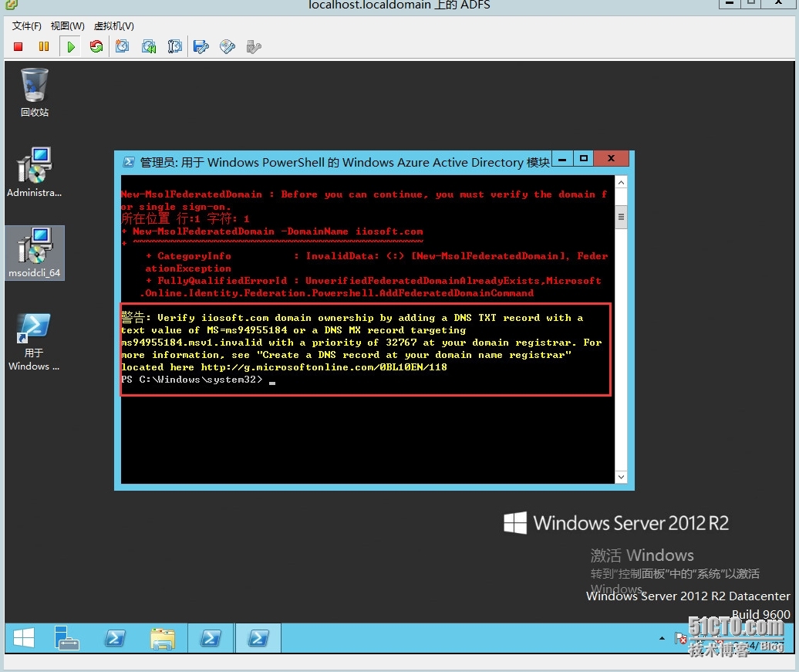Click the Action Center flag icon
The image size is (799, 672).
681,638
